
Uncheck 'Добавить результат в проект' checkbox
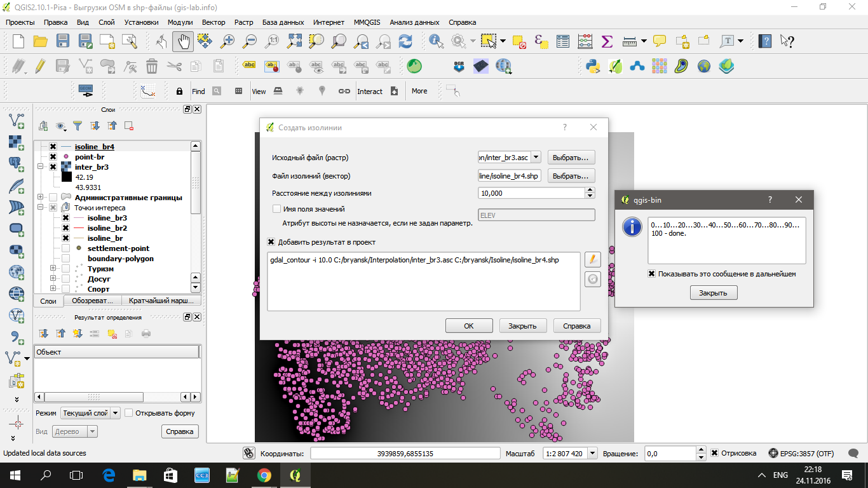(271, 242)
